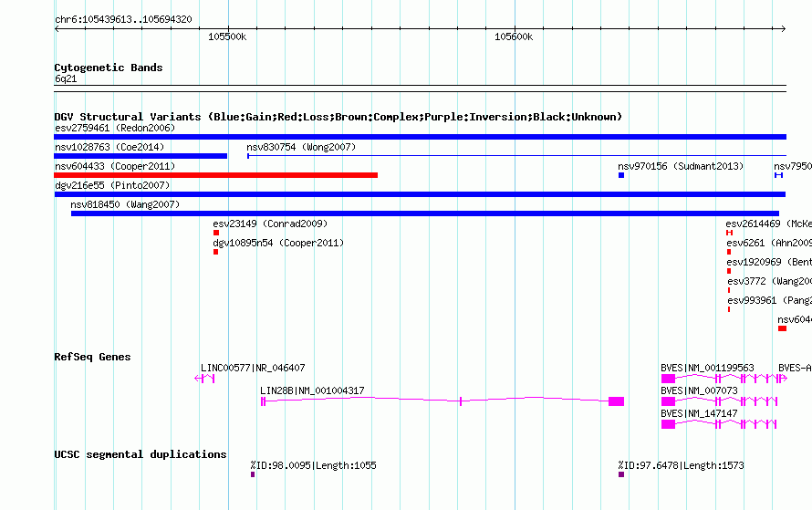Select the nsv1028763 (Coe2014) blue bar
Screen dimensions: 812x510
(141, 156)
